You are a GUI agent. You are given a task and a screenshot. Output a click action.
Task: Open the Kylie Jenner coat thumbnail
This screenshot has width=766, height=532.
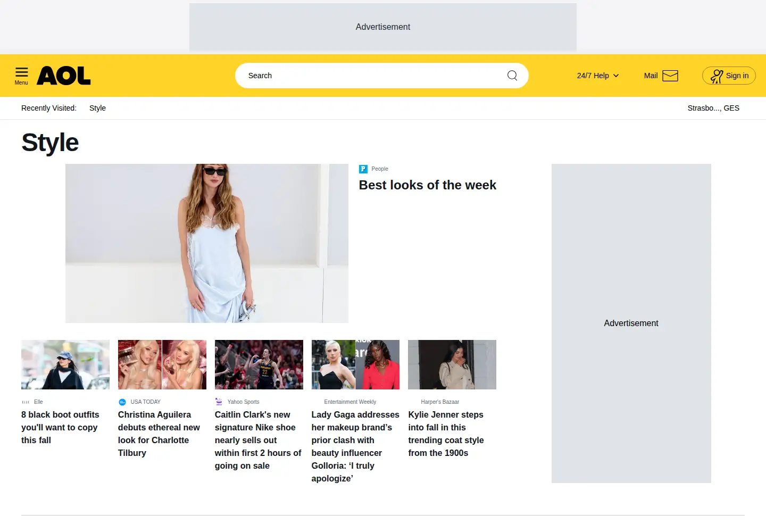coord(452,364)
